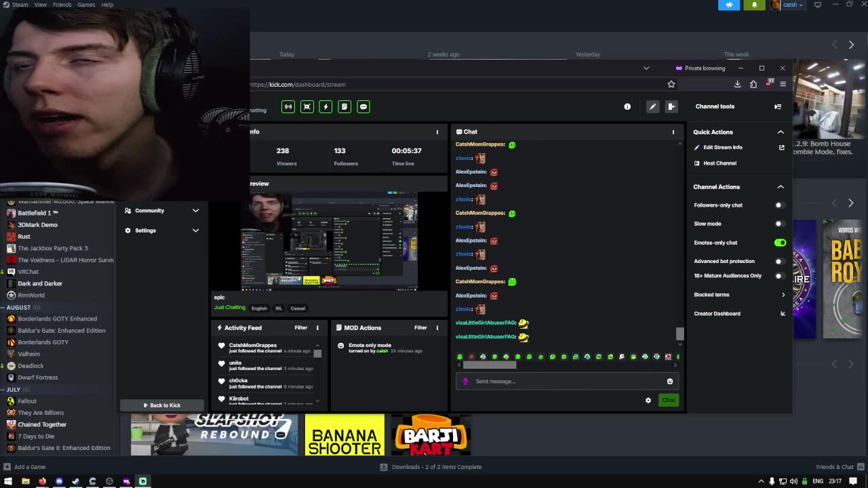Click the chat vertical scrollbar thumb
Image resolution: width=868 pixels, height=488 pixels.
679,333
